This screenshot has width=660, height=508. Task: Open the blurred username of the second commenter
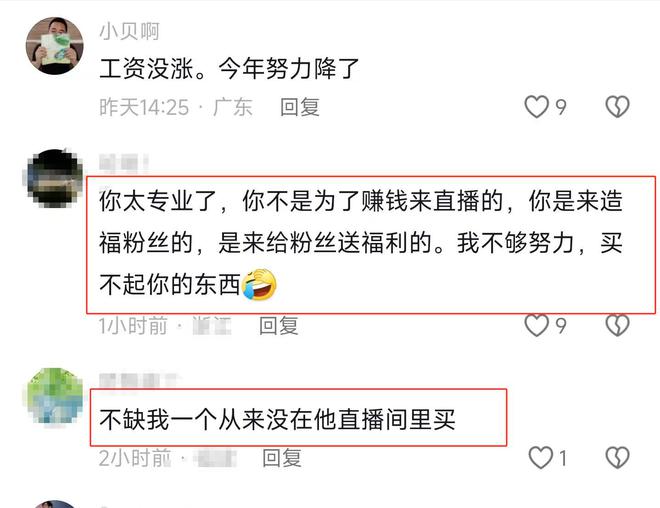point(123,162)
